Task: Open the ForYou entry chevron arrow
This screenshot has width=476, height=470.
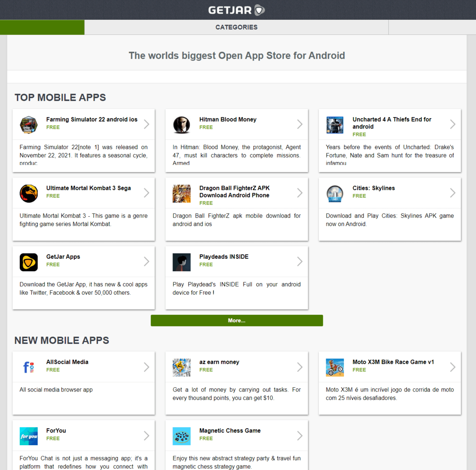Action: pyautogui.click(x=146, y=436)
